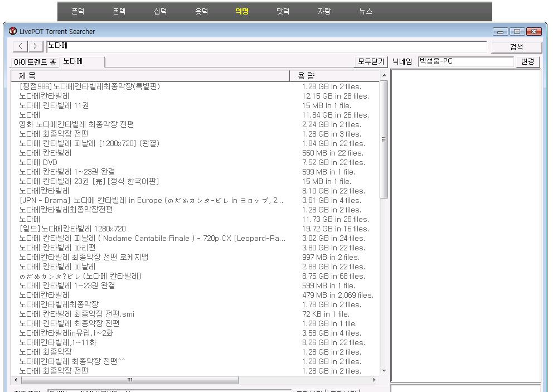Open the 폰텍 menu item
Viewport: 553px width, 392px height.
click(119, 11)
